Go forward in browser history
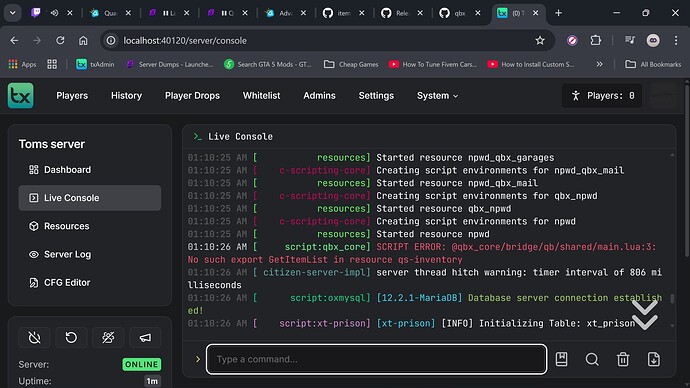 point(37,40)
